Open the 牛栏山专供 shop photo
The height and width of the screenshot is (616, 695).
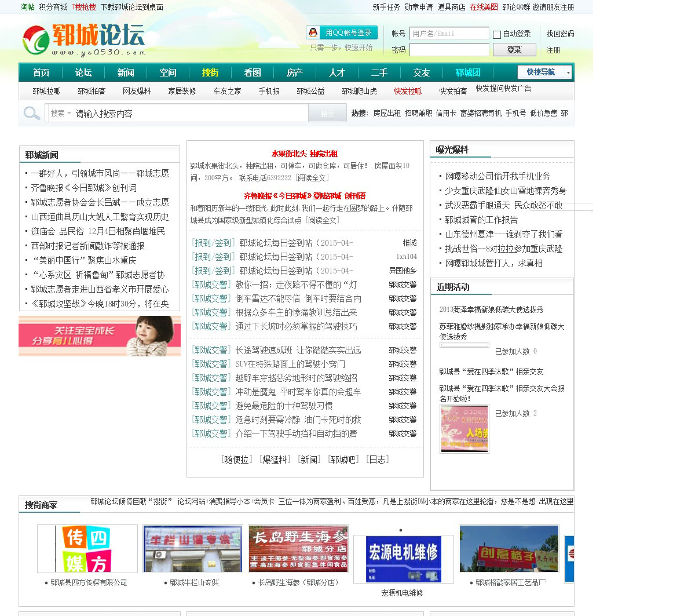193,549
